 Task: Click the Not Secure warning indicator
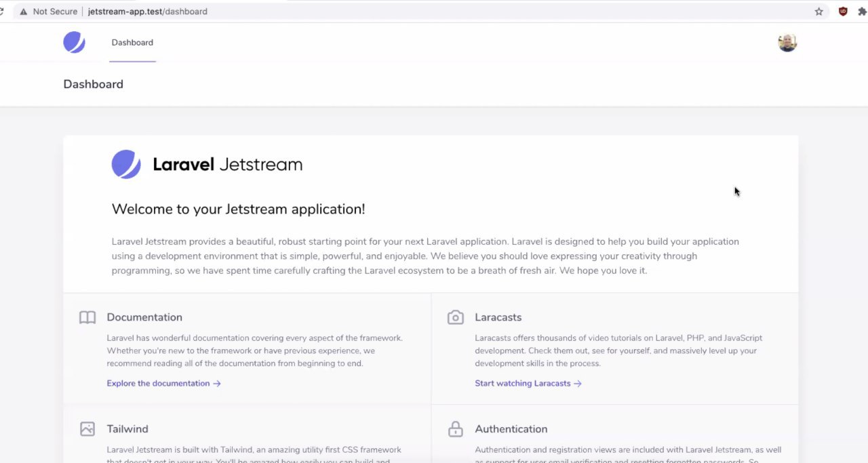pos(48,12)
